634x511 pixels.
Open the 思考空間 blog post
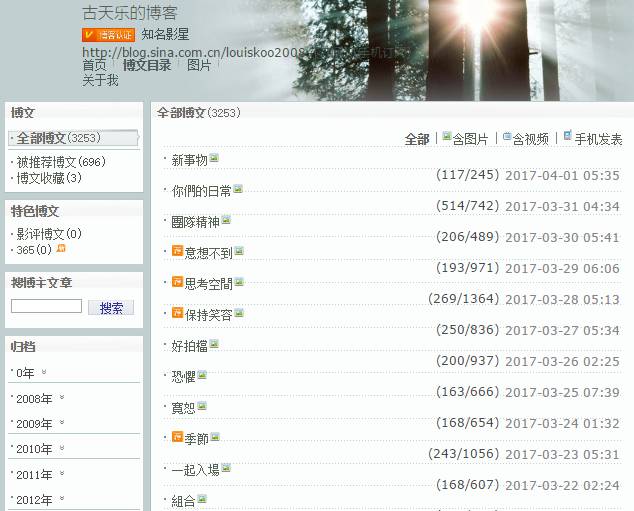[208, 283]
